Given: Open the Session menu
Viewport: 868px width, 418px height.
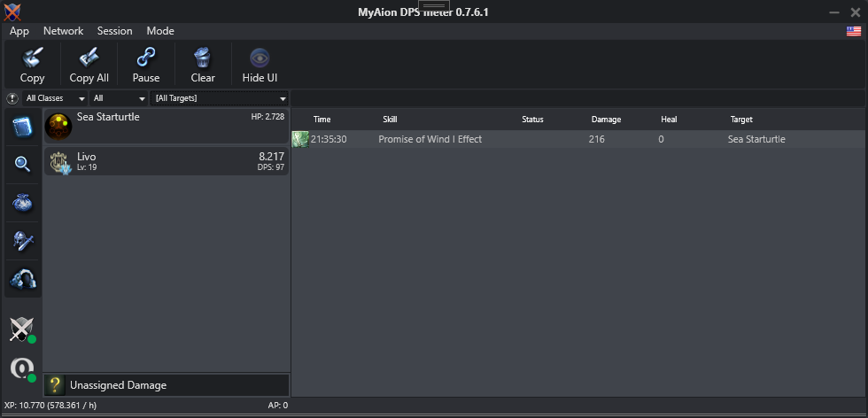Looking at the screenshot, I should click(114, 31).
